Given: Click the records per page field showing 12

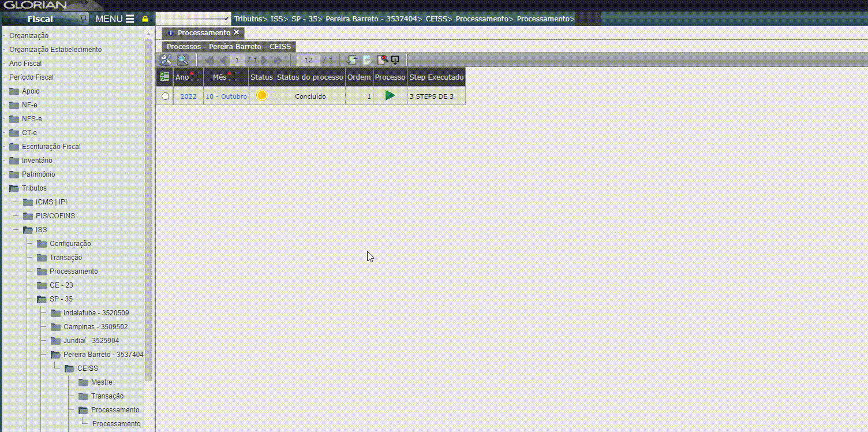Looking at the screenshot, I should point(308,60).
